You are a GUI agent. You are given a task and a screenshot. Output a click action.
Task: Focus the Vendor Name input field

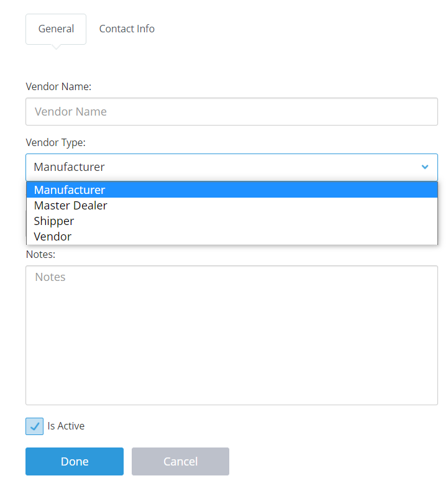[x=232, y=111]
